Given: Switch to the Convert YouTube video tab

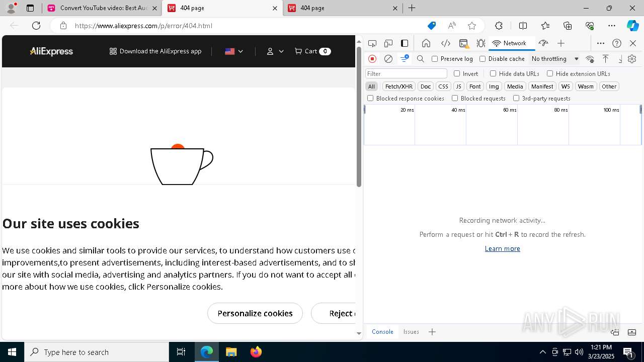Looking at the screenshot, I should tap(103, 8).
